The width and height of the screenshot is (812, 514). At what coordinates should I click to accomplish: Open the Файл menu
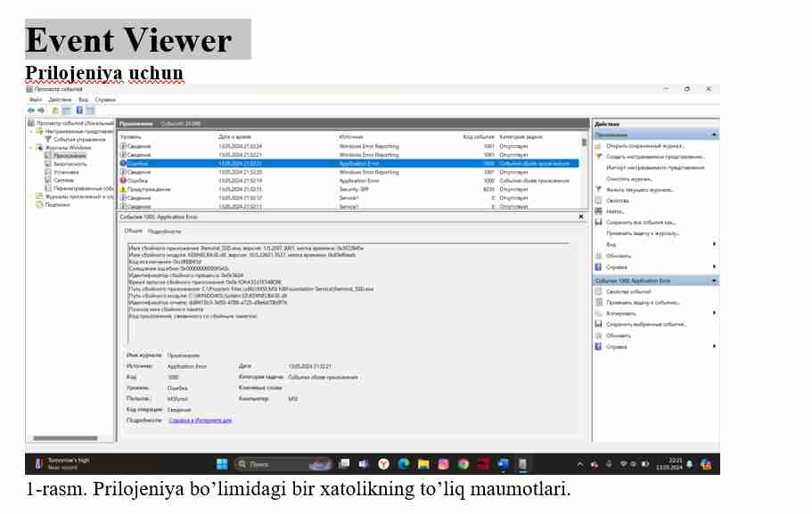36,100
